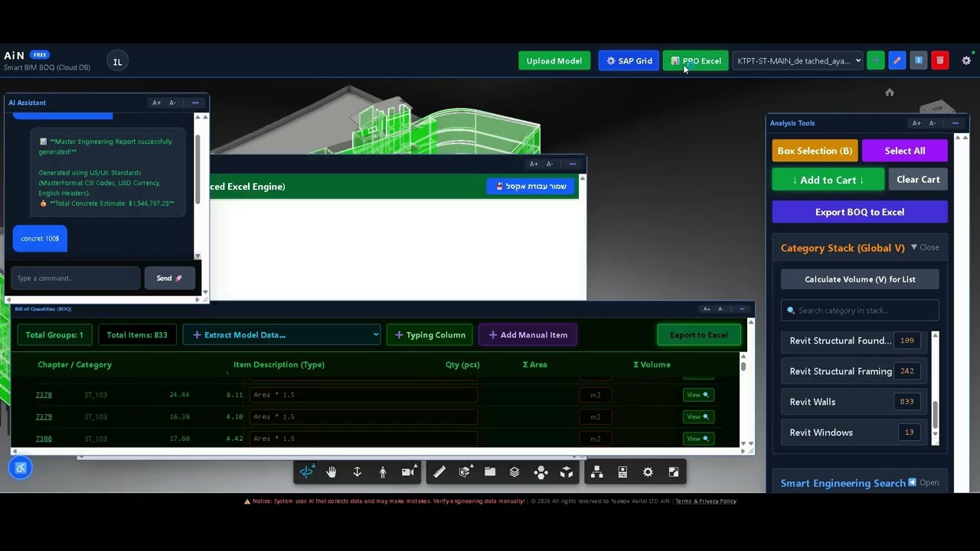Open the model selection dropdown KTPT-ST-MAIN
The height and width of the screenshot is (551, 980).
[799, 60]
